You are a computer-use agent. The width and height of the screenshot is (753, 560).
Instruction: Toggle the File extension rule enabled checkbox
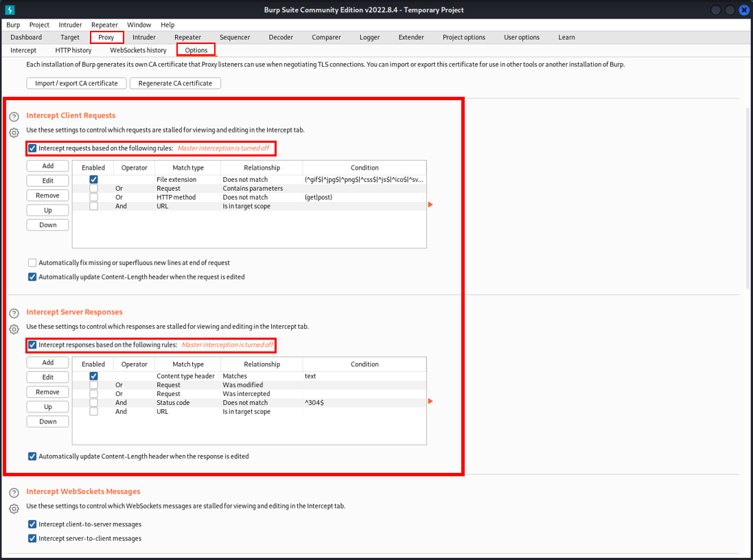(x=93, y=179)
